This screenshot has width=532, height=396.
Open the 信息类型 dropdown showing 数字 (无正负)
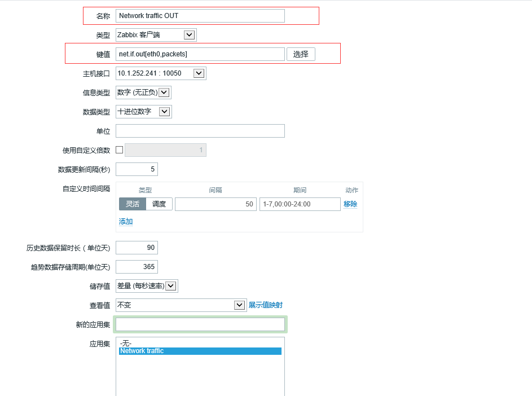(143, 93)
